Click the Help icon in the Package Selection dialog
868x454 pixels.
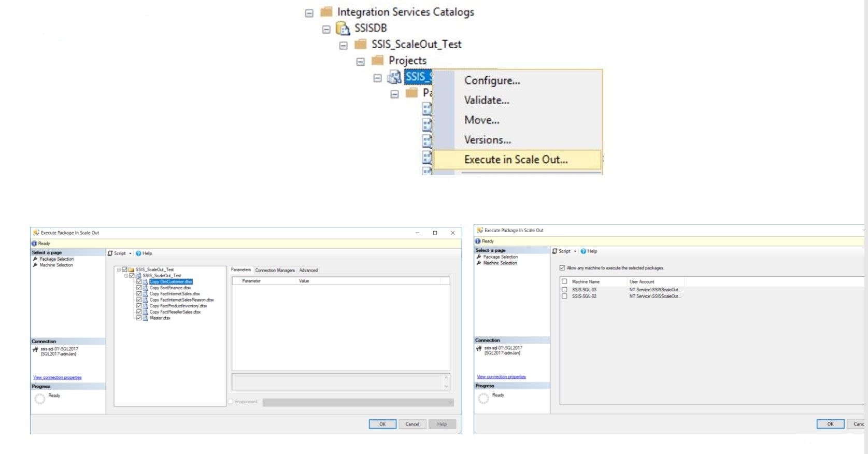[138, 253]
